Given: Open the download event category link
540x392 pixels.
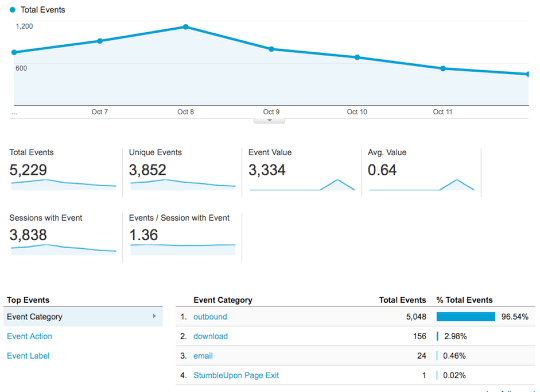Looking at the screenshot, I should tap(210, 336).
